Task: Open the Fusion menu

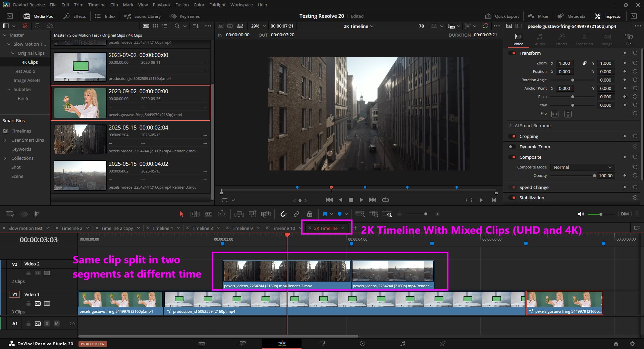Action: pos(182,5)
